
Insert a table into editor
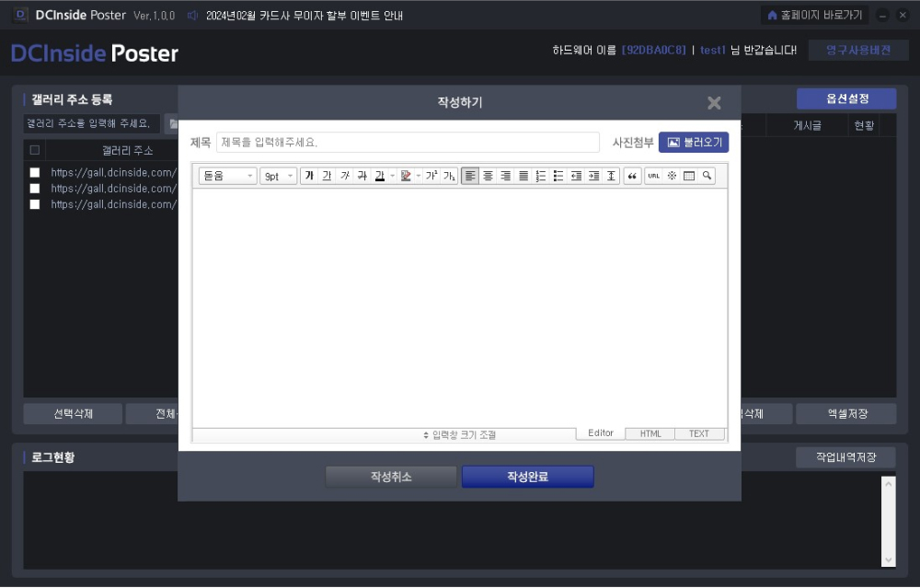pos(689,176)
